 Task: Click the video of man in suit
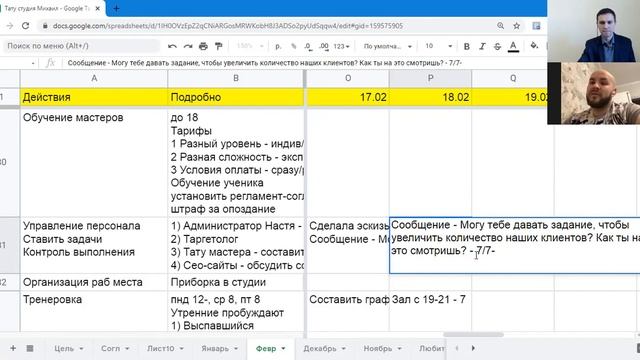click(x=593, y=31)
